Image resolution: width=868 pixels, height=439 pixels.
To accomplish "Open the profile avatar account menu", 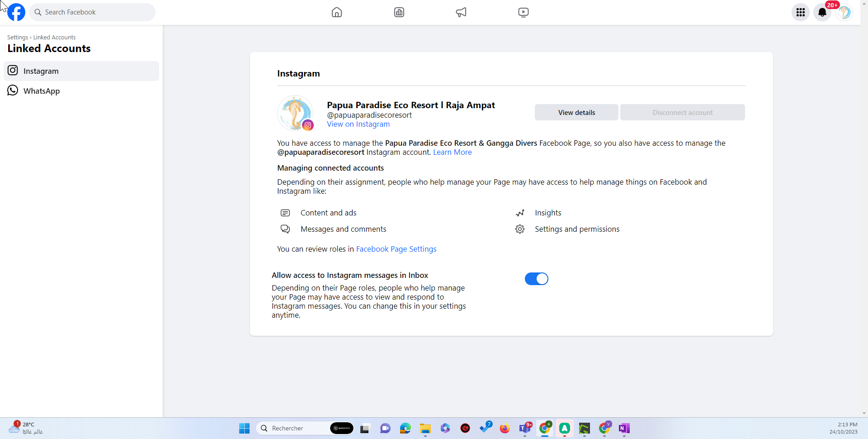I will click(x=844, y=12).
